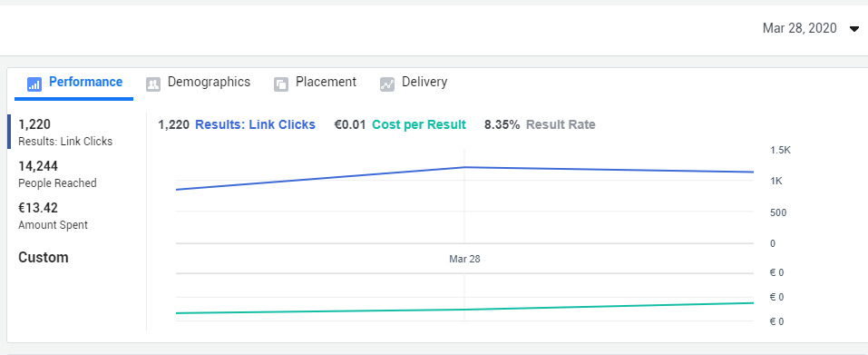Select the €13.42 Amount Spent metric
868x355 pixels.
[x=54, y=216]
